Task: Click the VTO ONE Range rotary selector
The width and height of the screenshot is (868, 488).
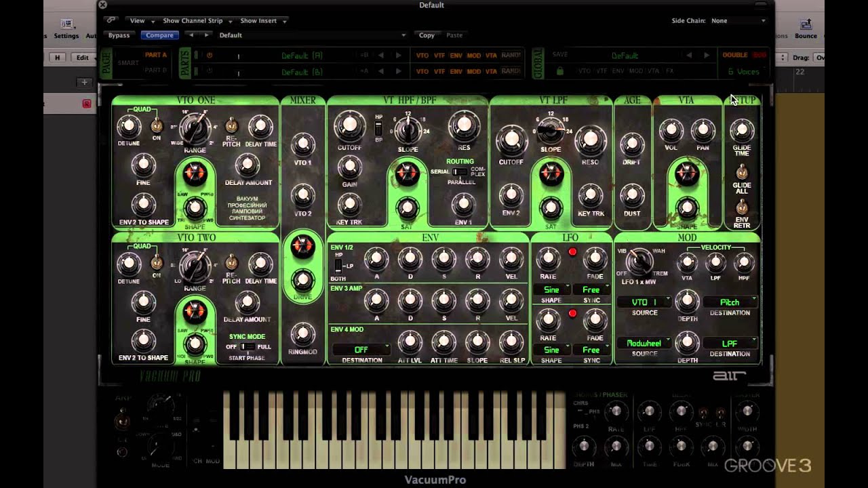Action: click(195, 129)
